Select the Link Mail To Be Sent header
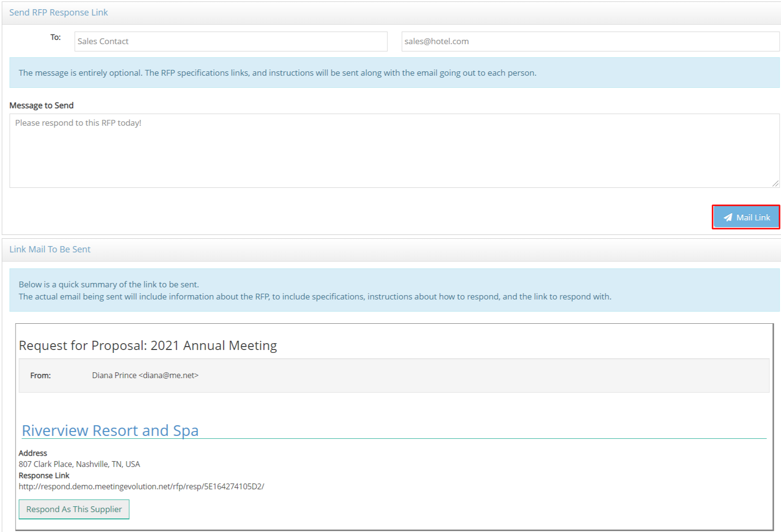Viewport: 781px width, 532px height. coord(50,249)
